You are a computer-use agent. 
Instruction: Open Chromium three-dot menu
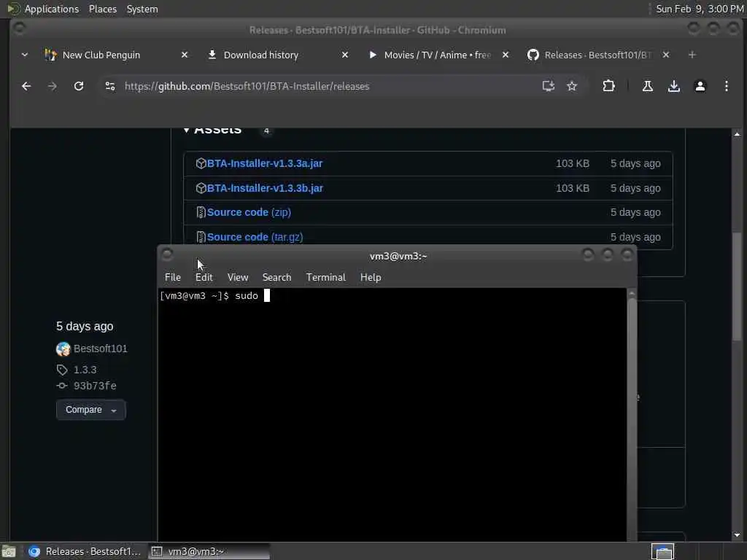tap(726, 86)
